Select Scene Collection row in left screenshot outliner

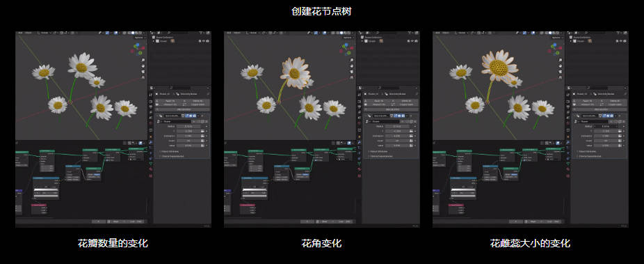pyautogui.click(x=181, y=38)
